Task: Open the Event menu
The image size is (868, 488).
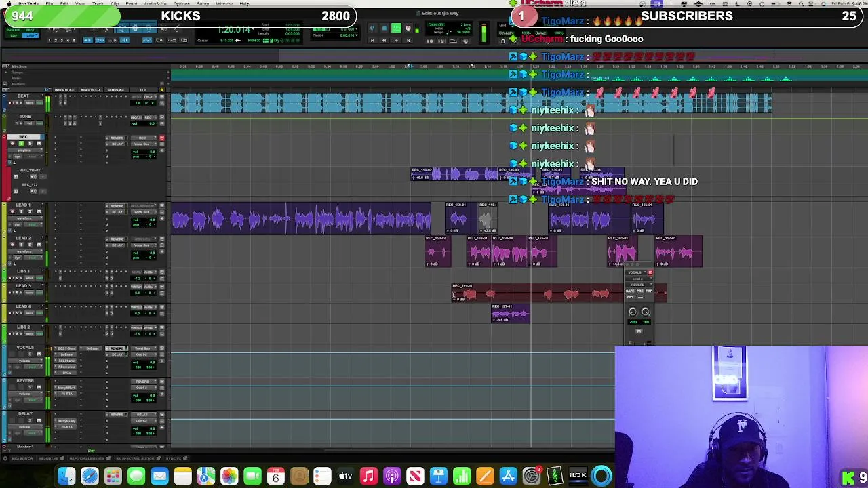Action: tap(132, 3)
